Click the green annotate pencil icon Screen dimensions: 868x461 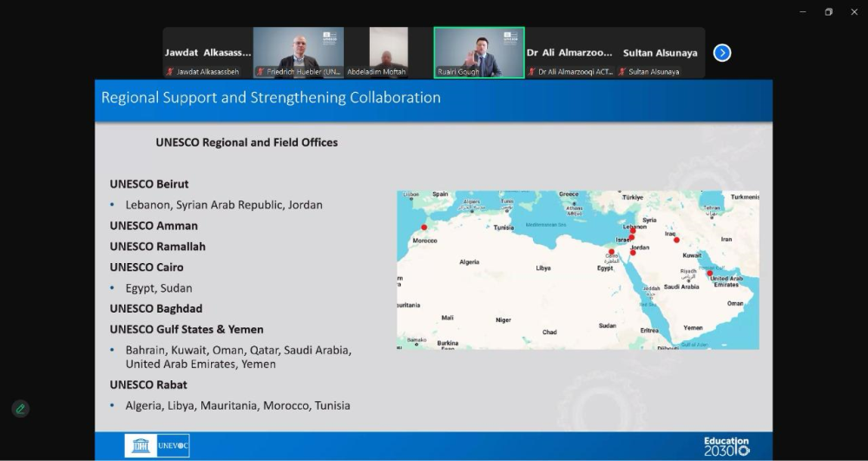[20, 409]
